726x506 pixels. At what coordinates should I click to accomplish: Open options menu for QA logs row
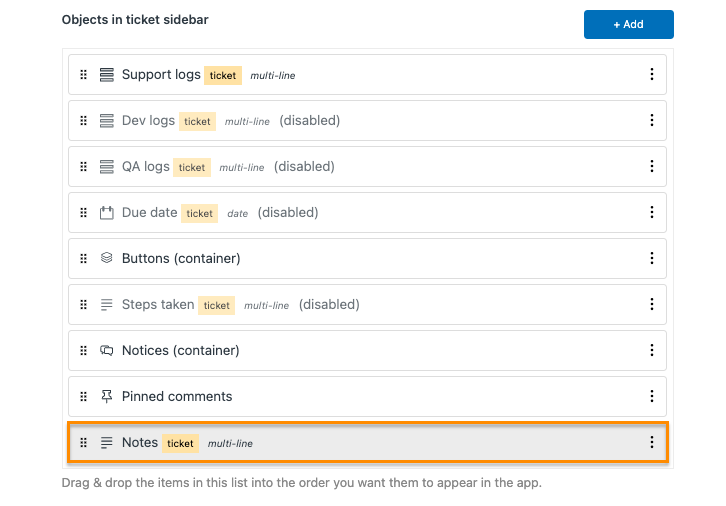point(651,166)
